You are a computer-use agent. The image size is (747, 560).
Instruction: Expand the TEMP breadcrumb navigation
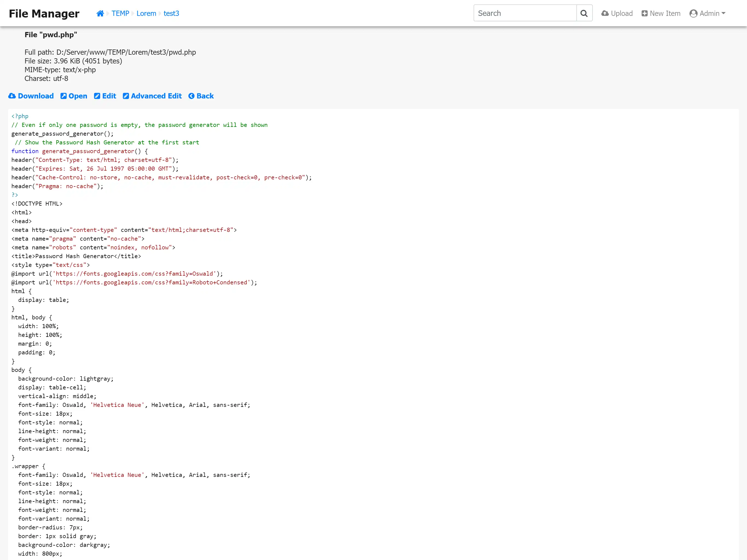pyautogui.click(x=120, y=13)
